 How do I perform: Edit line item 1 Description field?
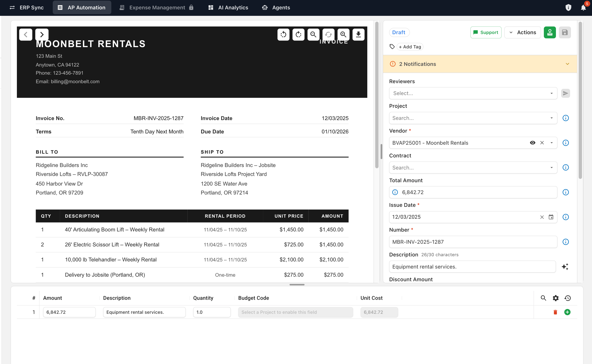pyautogui.click(x=144, y=312)
